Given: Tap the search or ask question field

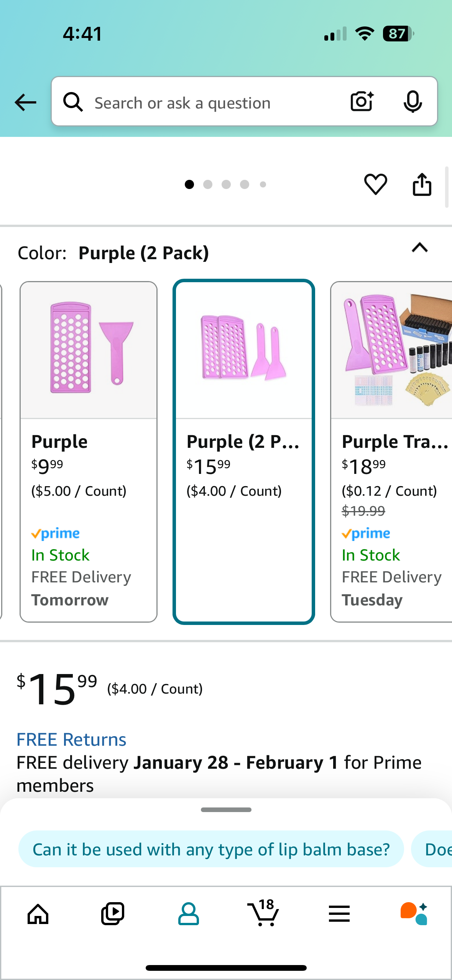Looking at the screenshot, I should [215, 103].
